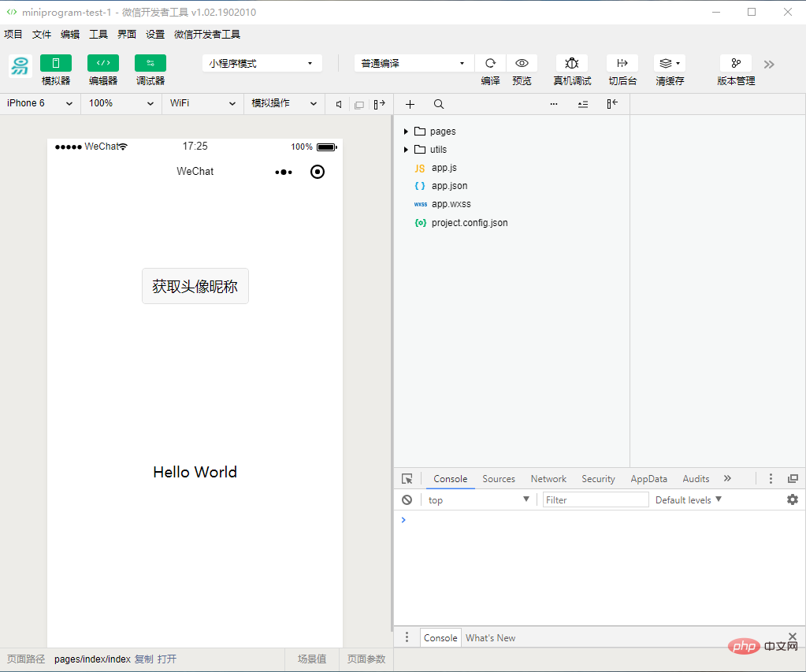
Task: Switch to the Network tab
Action: pos(548,479)
